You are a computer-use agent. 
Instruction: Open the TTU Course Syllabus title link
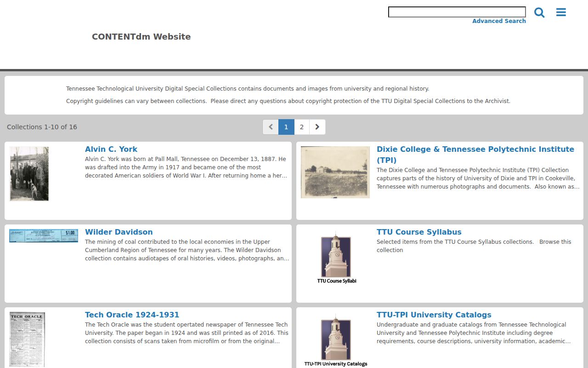(419, 232)
